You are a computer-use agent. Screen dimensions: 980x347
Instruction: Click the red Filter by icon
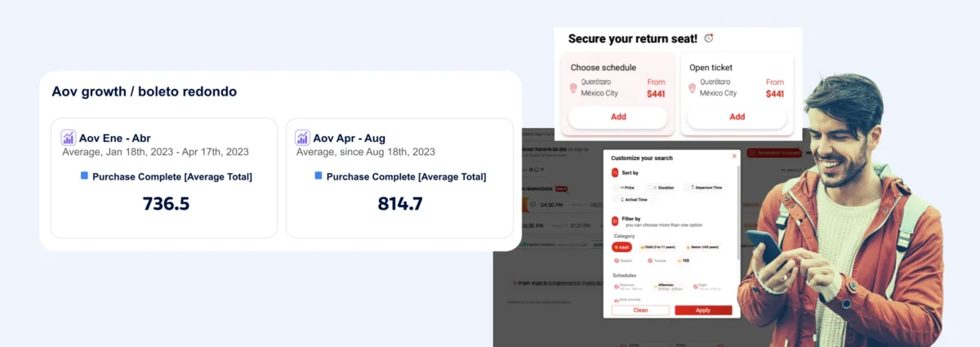(615, 220)
